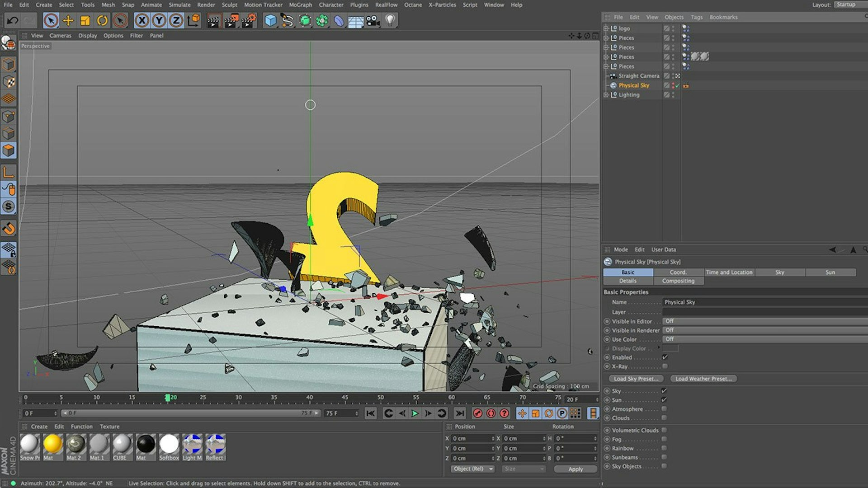Select the Move tool in toolbar
Screen dimensions: 868x488
pyautogui.click(x=68, y=20)
